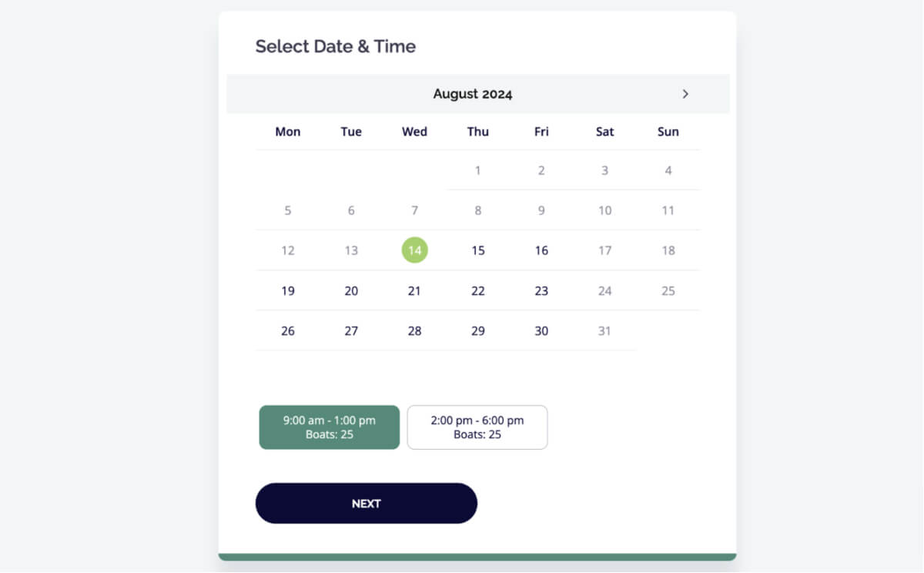Click the greyed-out Saturday 17
Image resolution: width=924 pixels, height=573 pixels.
point(604,250)
